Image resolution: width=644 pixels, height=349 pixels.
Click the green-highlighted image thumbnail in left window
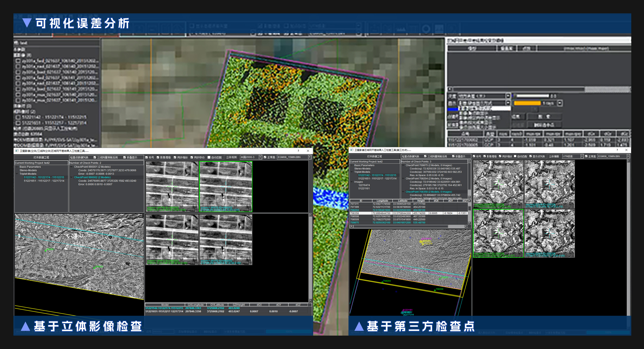[x=225, y=186]
